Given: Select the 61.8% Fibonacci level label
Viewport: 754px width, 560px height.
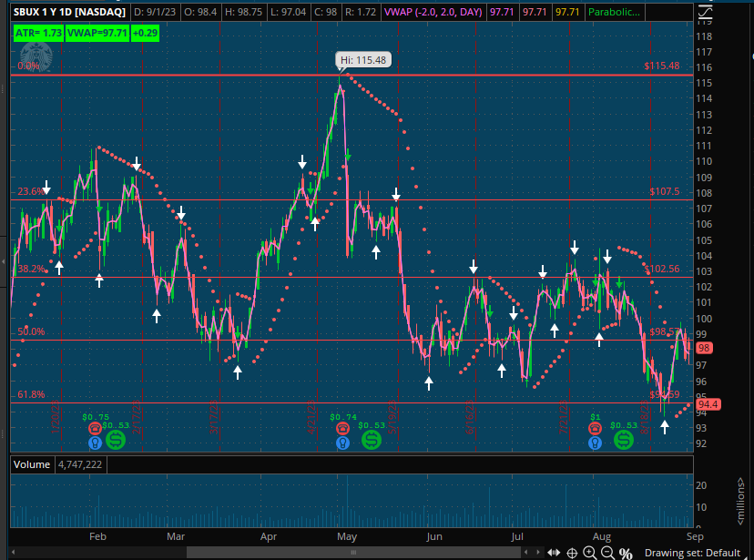Looking at the screenshot, I should 31,394.
